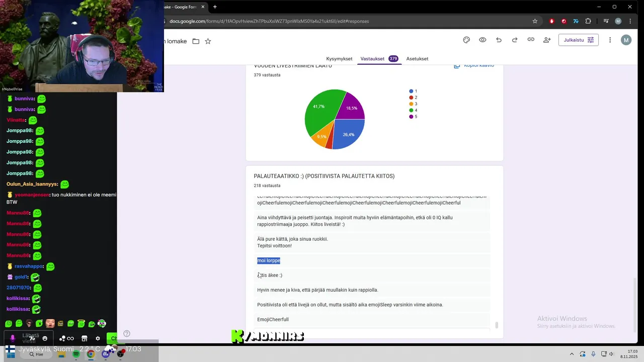
Task: Click the response 'Hyvin menee ja kiva'
Action: (317, 290)
